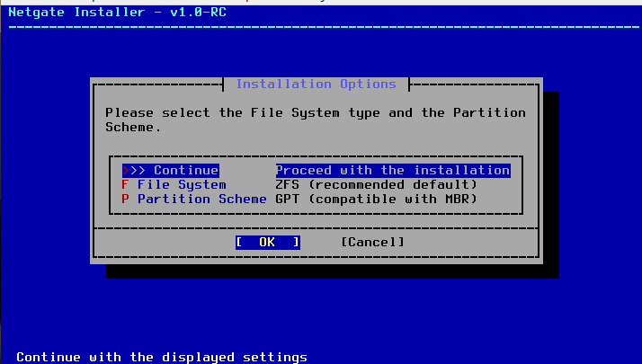Image resolution: width=642 pixels, height=364 pixels.
Task: Click the Installation Options dialog title
Action: [x=316, y=84]
